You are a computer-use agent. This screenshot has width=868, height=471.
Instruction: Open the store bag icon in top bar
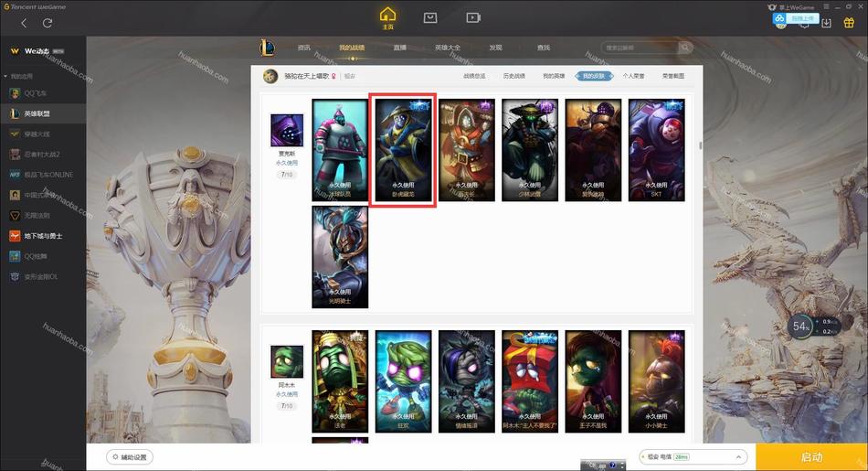click(x=430, y=17)
